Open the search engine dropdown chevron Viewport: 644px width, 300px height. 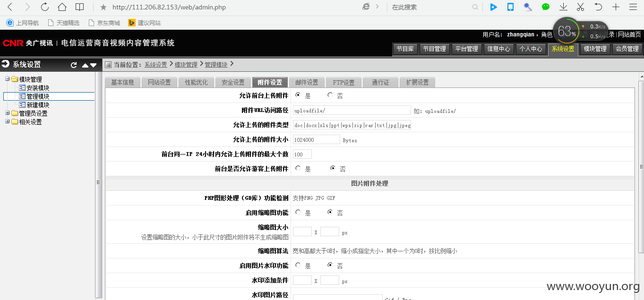click(x=377, y=7)
